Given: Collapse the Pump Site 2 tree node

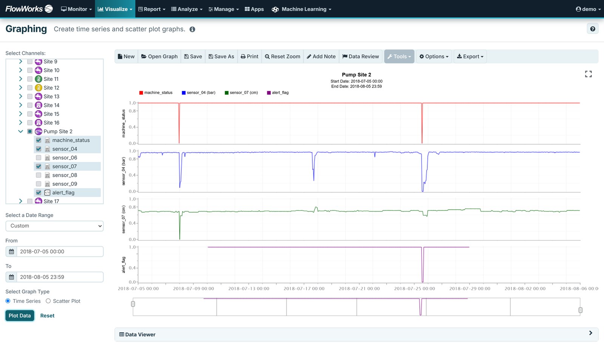Looking at the screenshot, I should point(21,131).
